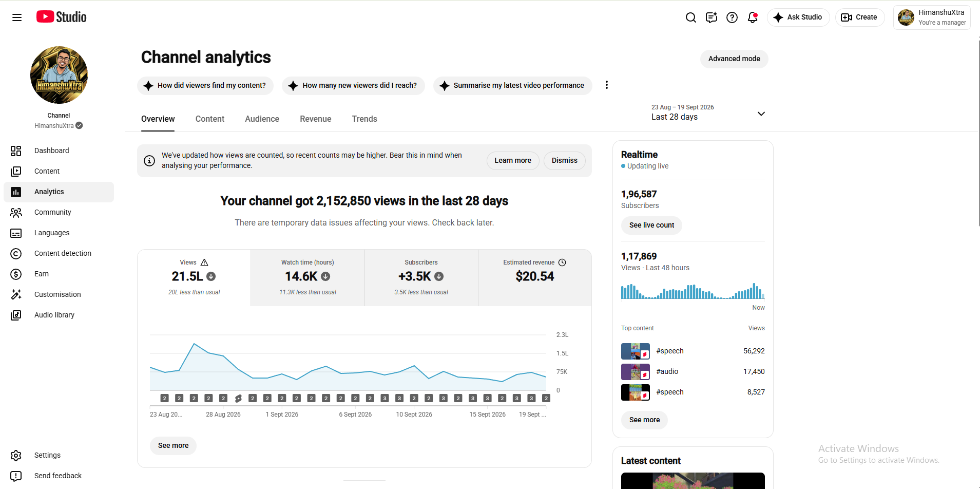Open the search magnifier icon

point(691,17)
